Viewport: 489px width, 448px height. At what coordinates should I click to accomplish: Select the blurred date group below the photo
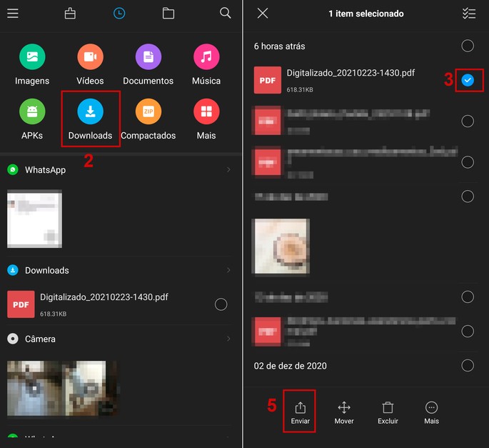[x=468, y=297]
